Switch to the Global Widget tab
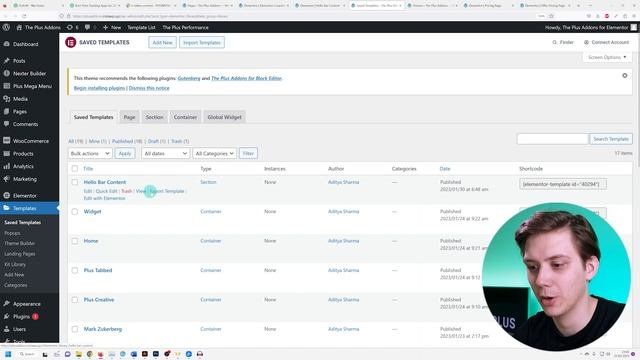 [224, 117]
